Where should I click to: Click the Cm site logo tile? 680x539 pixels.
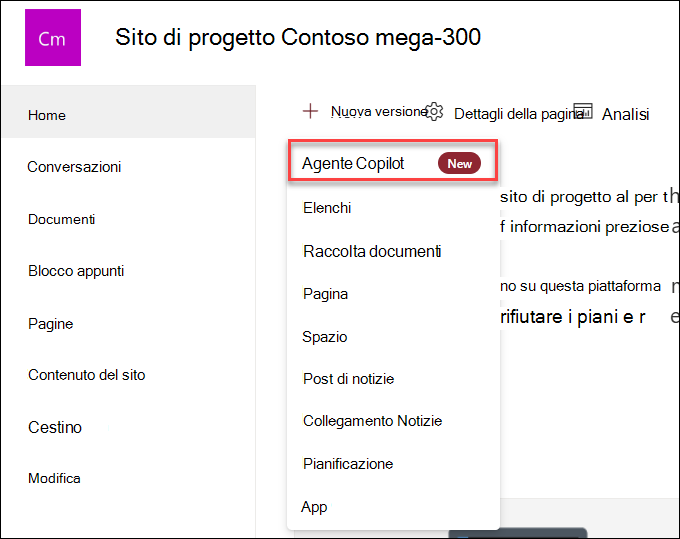click(x=53, y=38)
